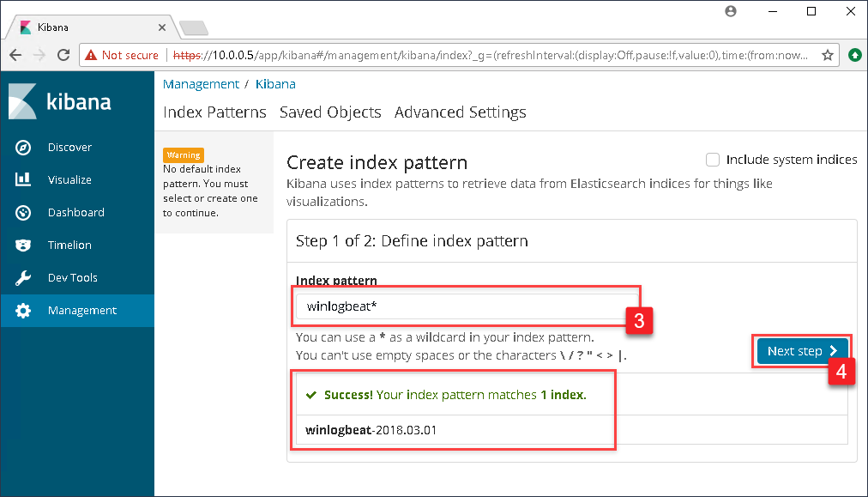Image resolution: width=868 pixels, height=497 pixels.
Task: Go back with browser back arrow
Action: [x=15, y=55]
